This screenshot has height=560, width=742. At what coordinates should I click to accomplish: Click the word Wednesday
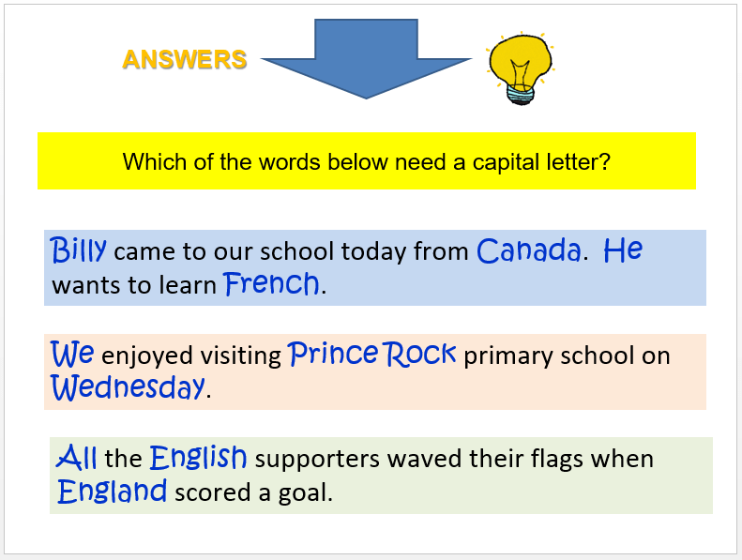(128, 387)
